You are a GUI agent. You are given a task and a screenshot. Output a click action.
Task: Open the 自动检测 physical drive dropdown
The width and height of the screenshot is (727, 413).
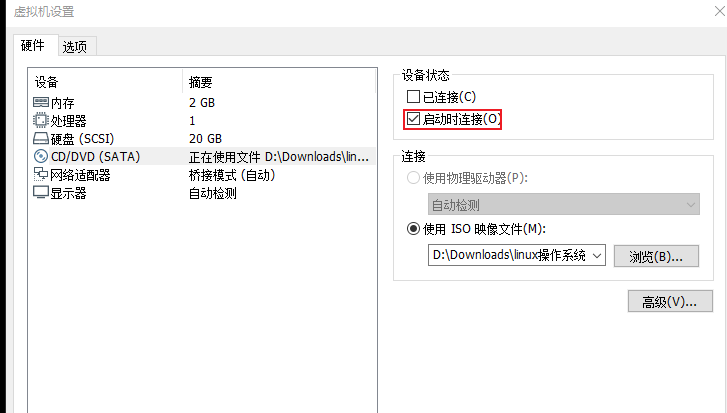563,204
